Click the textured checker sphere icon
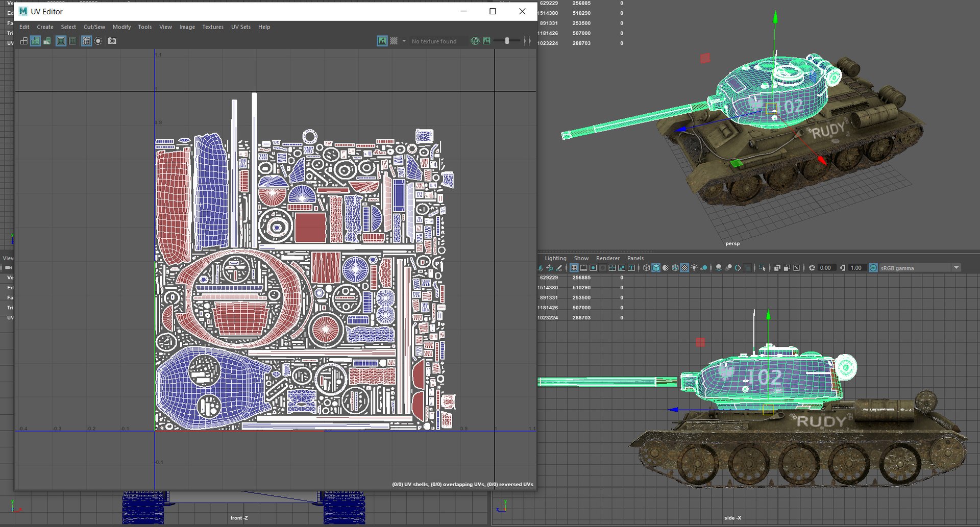980x527 pixels. pyautogui.click(x=684, y=268)
